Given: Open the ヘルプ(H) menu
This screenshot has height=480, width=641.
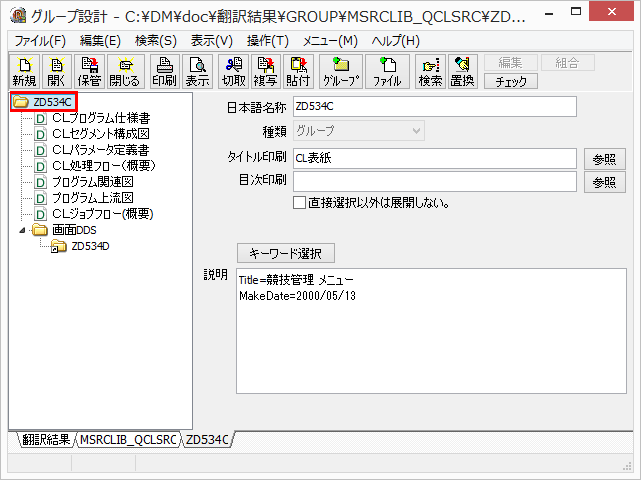Looking at the screenshot, I should click(395, 41).
